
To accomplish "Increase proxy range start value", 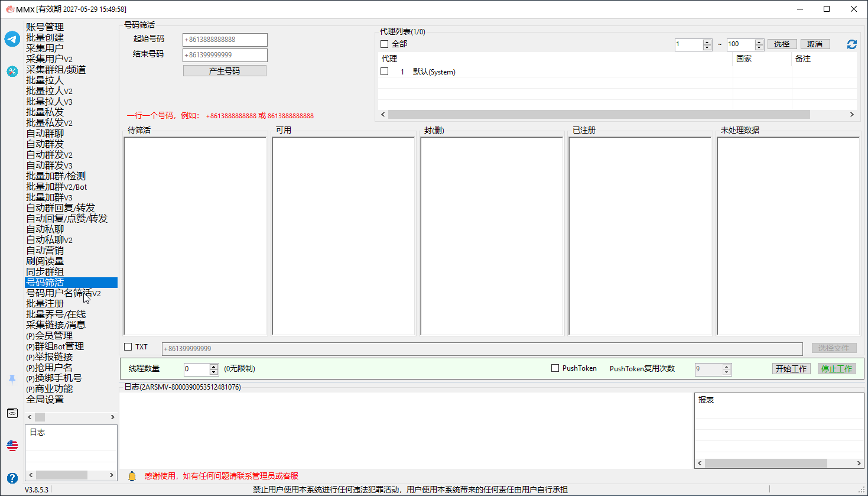I will coord(707,42).
